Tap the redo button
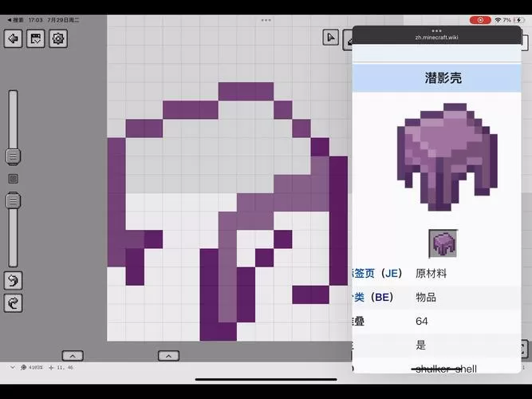 (14, 303)
